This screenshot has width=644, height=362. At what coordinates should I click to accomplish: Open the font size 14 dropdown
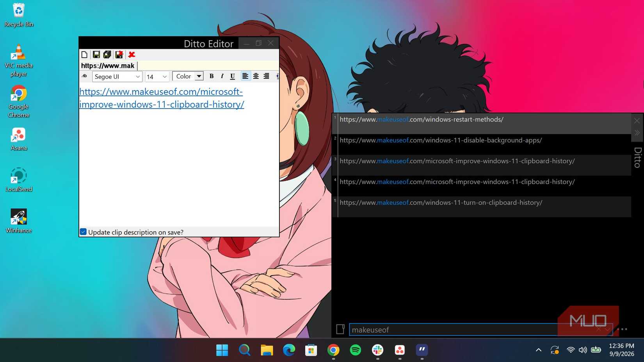click(x=157, y=76)
